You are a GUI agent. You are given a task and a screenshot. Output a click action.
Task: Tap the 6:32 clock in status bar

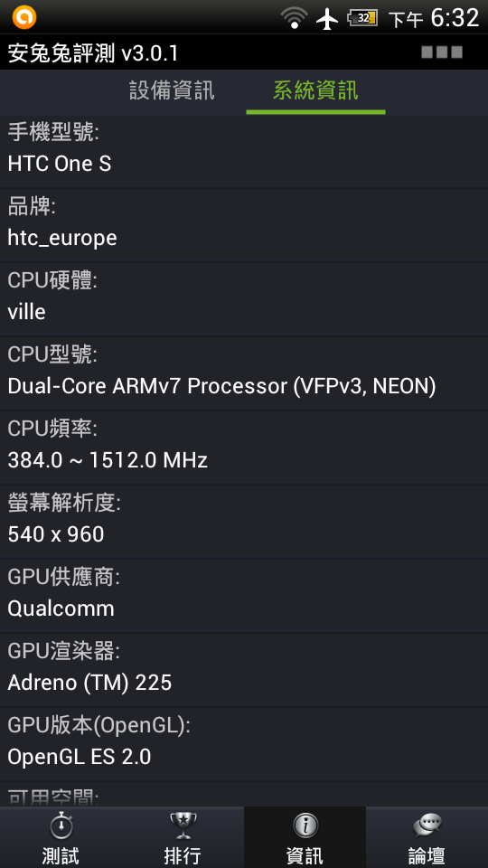tap(455, 18)
